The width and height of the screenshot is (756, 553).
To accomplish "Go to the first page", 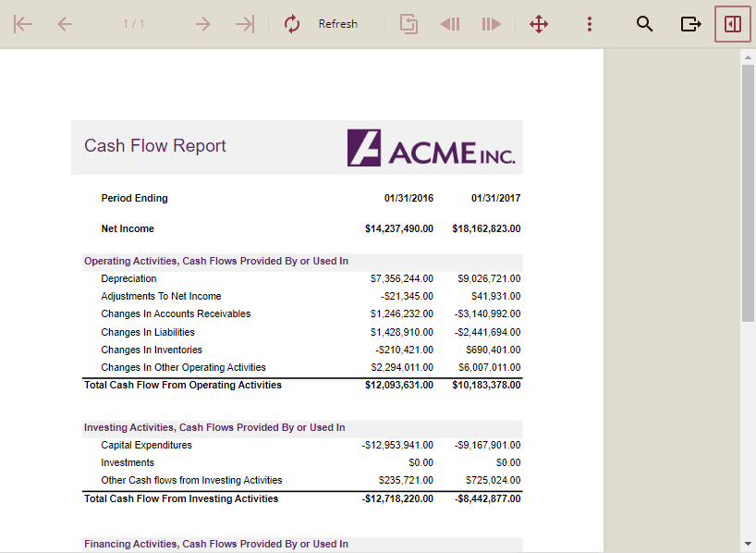I will [x=24, y=24].
